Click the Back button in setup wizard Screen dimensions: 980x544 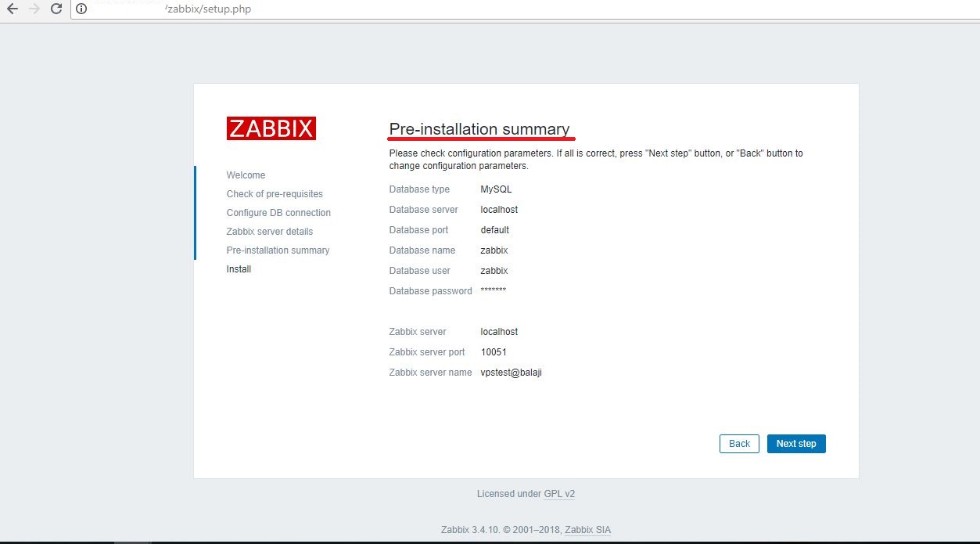tap(739, 444)
